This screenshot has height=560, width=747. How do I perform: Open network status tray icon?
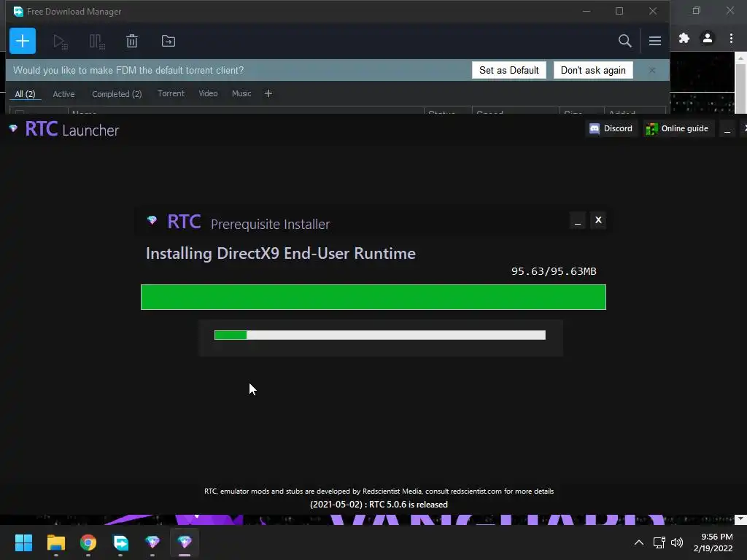(659, 542)
